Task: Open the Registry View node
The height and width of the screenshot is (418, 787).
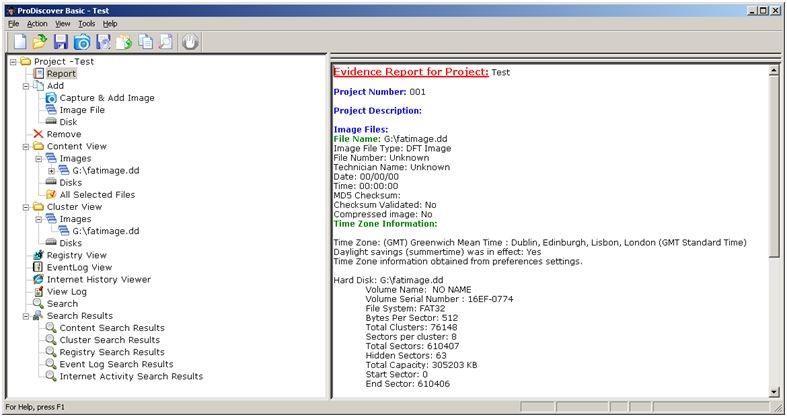Action: [76, 255]
